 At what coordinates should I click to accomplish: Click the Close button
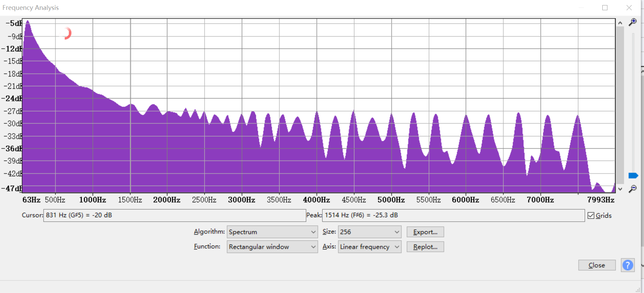coord(597,265)
